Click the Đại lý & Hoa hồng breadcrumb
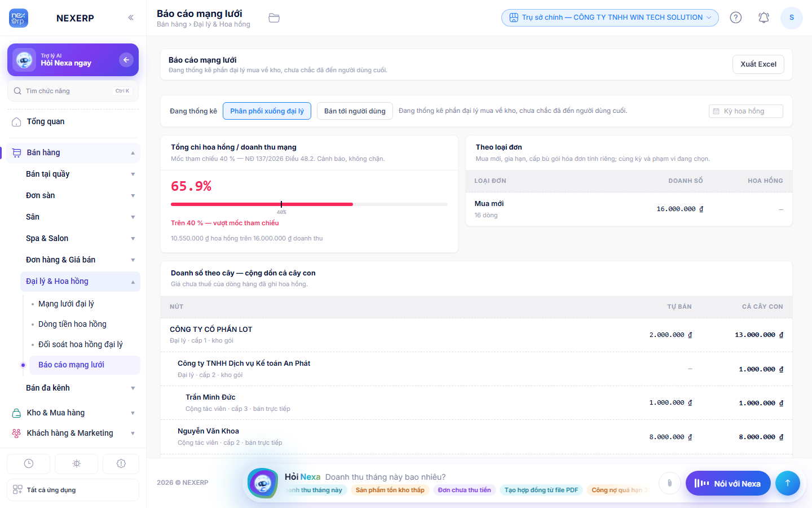 (x=222, y=24)
